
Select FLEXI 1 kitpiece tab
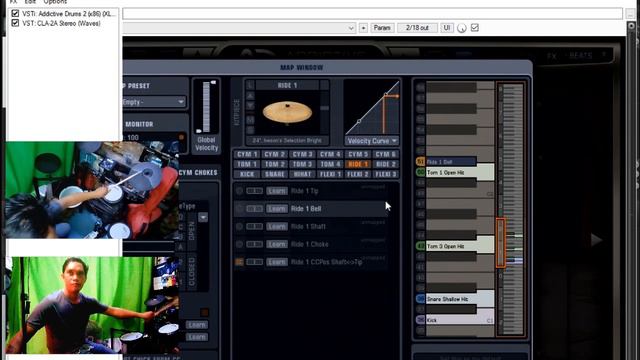coord(330,174)
